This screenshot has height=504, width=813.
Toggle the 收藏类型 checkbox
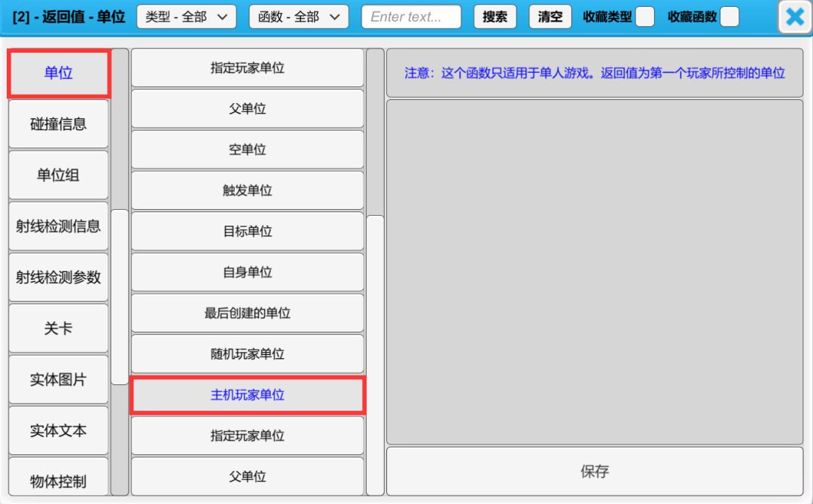pyautogui.click(x=644, y=17)
